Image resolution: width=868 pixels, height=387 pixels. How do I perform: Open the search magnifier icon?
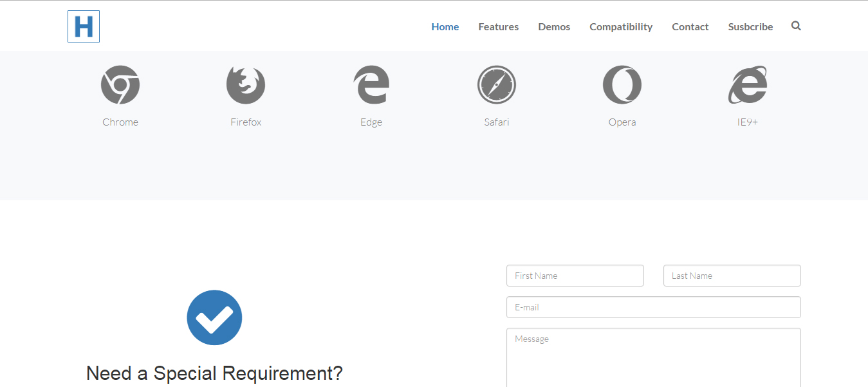(796, 26)
